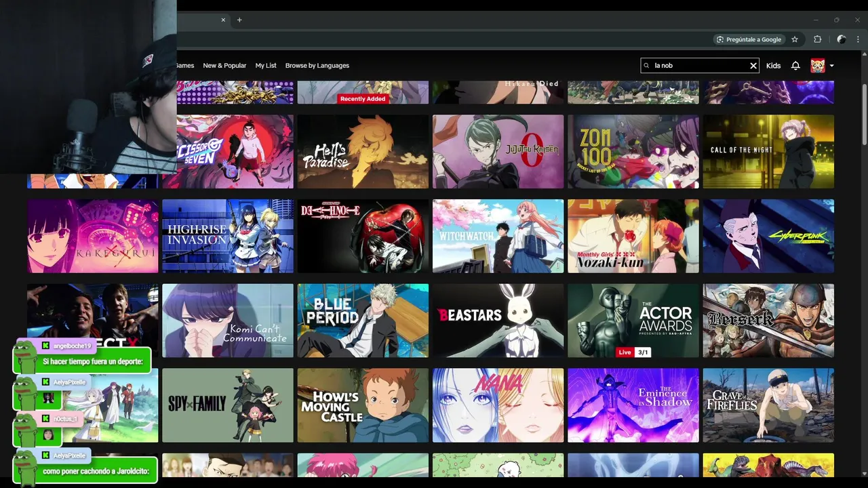
Task: Click the Pregúntale a Google button
Action: (x=749, y=39)
